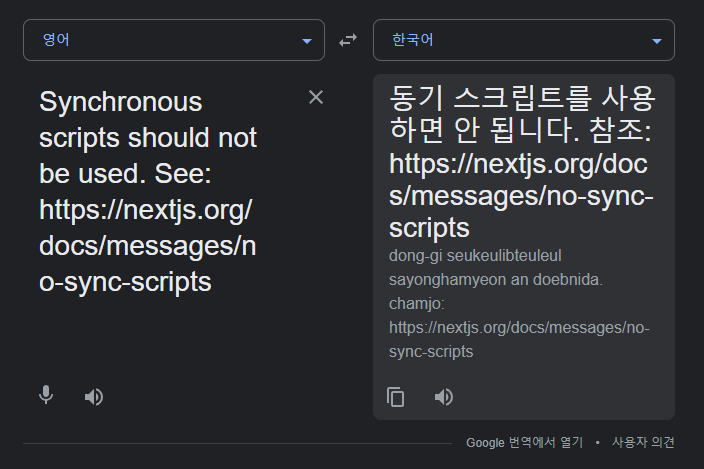Click the 사용자 의견 feedback link
Screen dimensions: 704x469
(x=643, y=443)
